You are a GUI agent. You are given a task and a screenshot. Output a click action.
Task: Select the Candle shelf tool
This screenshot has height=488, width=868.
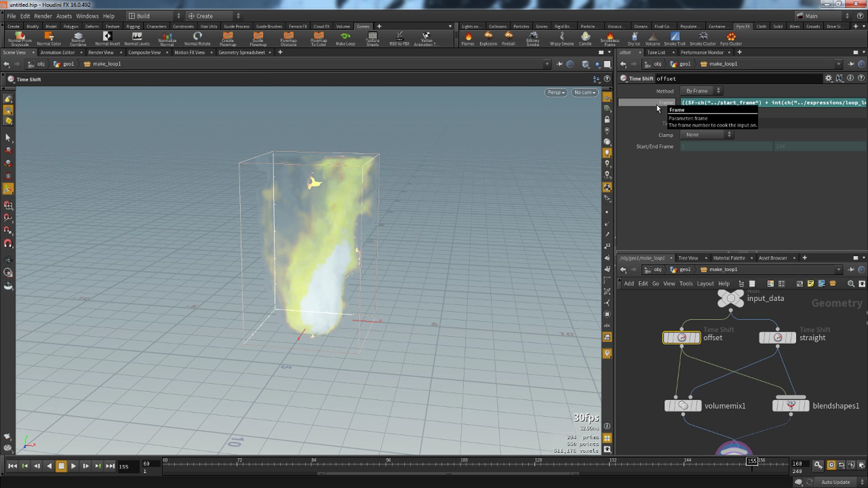coord(585,39)
